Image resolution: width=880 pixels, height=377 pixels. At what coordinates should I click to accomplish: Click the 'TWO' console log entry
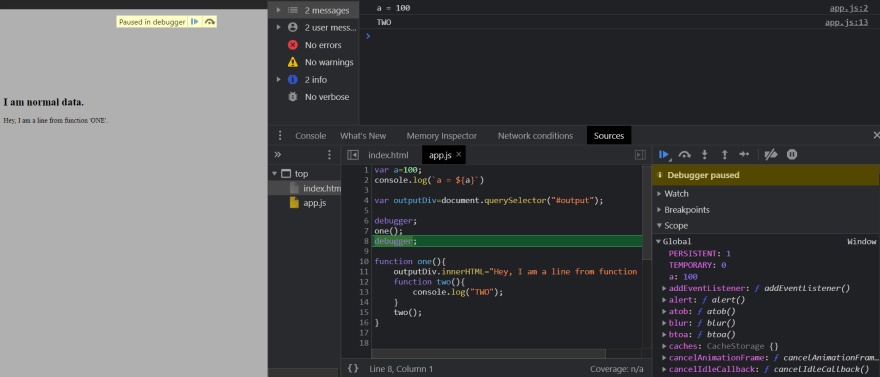pos(384,22)
